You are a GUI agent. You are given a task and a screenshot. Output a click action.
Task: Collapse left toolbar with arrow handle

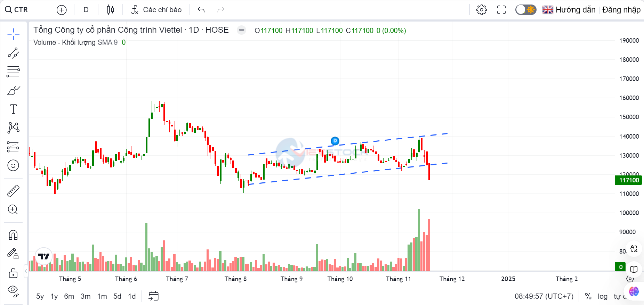(x=26, y=271)
